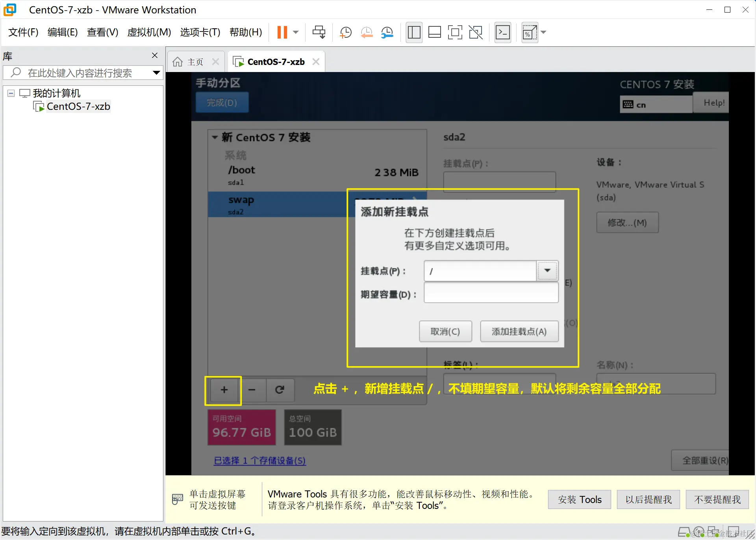Click the Help! button

[x=711, y=103]
